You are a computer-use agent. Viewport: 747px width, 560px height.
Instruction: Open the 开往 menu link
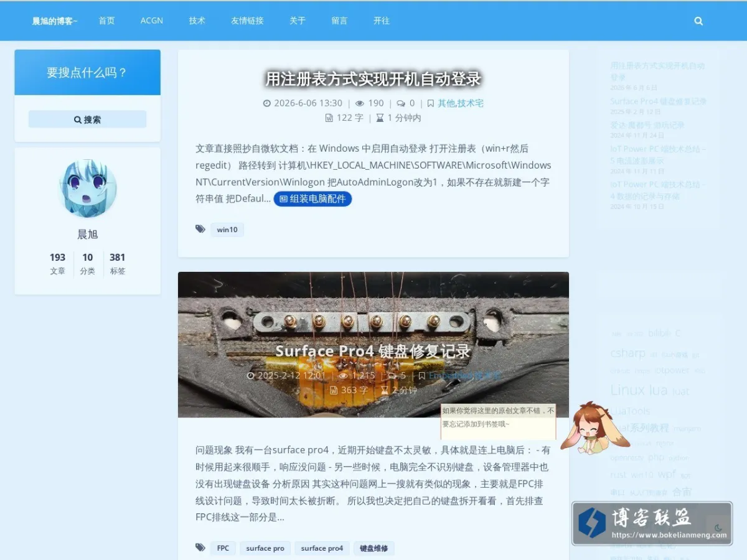(382, 21)
